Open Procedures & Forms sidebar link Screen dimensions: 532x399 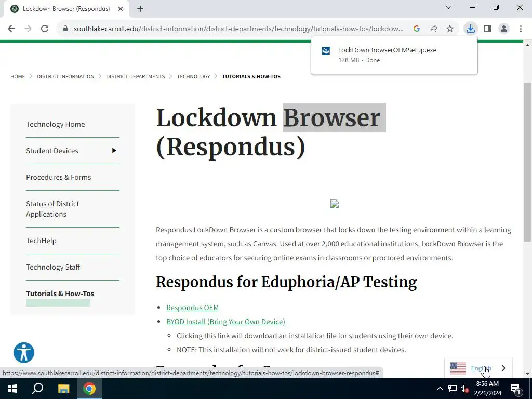point(58,177)
